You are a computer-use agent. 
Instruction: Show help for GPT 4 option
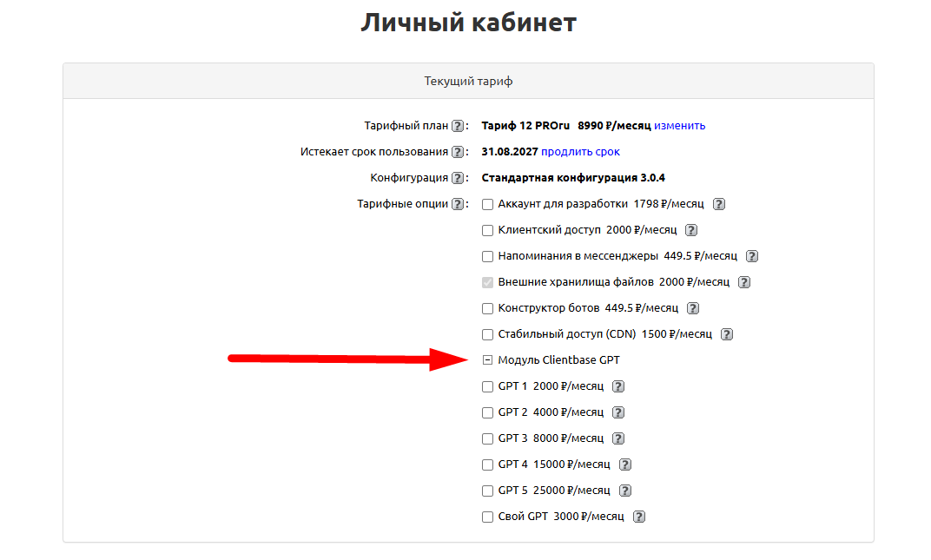[625, 465]
